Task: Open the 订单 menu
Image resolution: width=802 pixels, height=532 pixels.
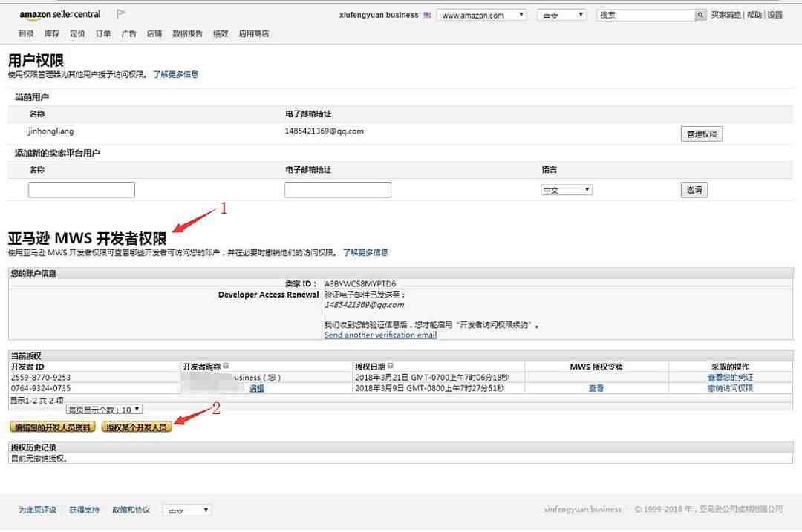Action: coord(102,33)
